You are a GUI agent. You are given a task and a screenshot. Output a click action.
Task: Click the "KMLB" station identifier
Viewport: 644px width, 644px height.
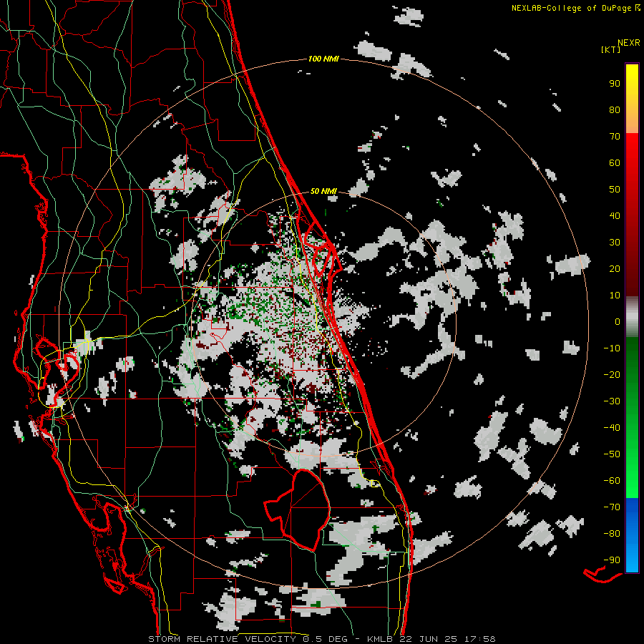(381, 639)
